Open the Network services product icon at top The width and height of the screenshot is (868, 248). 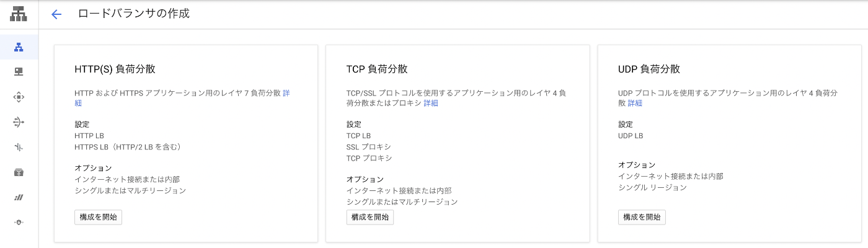point(19,14)
